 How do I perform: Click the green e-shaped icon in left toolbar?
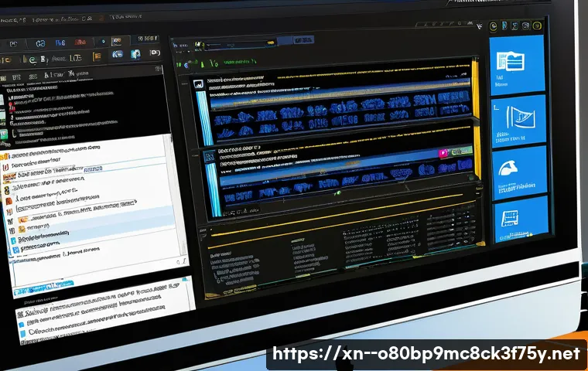(x=32, y=60)
